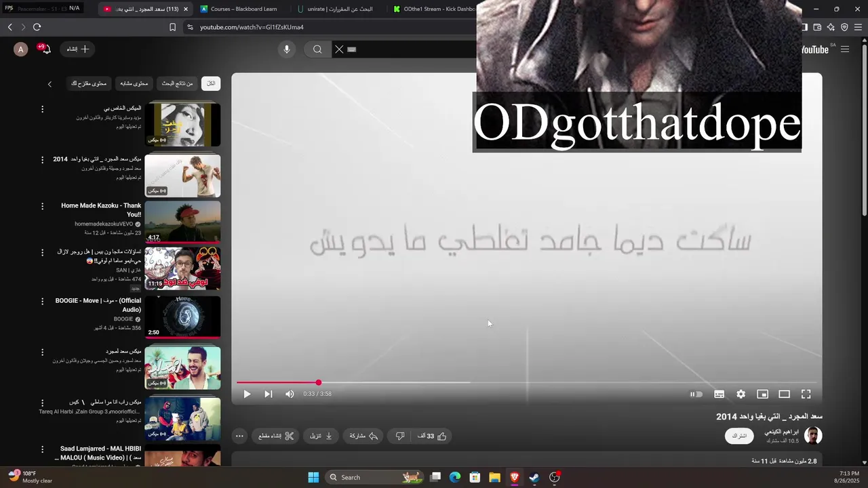
Task: Click the search magnifier button on YouTube
Action: (317, 49)
